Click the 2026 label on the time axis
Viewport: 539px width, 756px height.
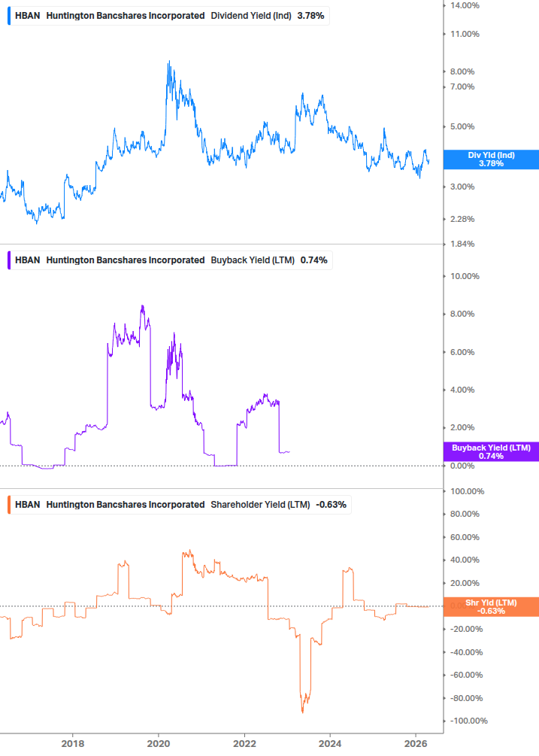[416, 743]
